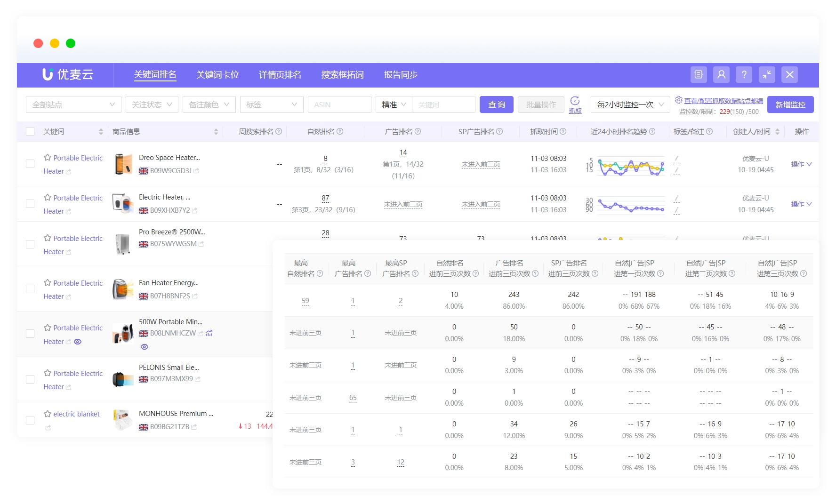Check the Electric Heater B09XHXB7Y2 row checkbox
This screenshot has width=836, height=504.
click(x=30, y=204)
